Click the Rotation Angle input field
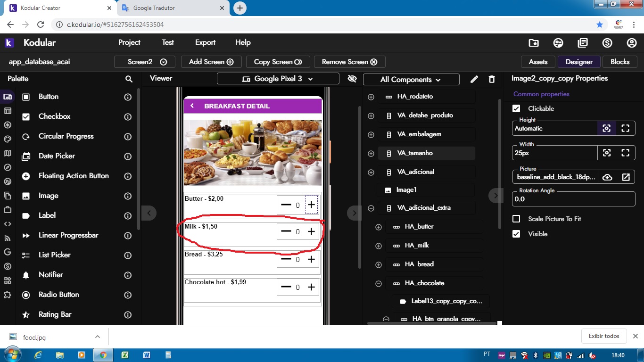This screenshot has width=644, height=362. 573,199
